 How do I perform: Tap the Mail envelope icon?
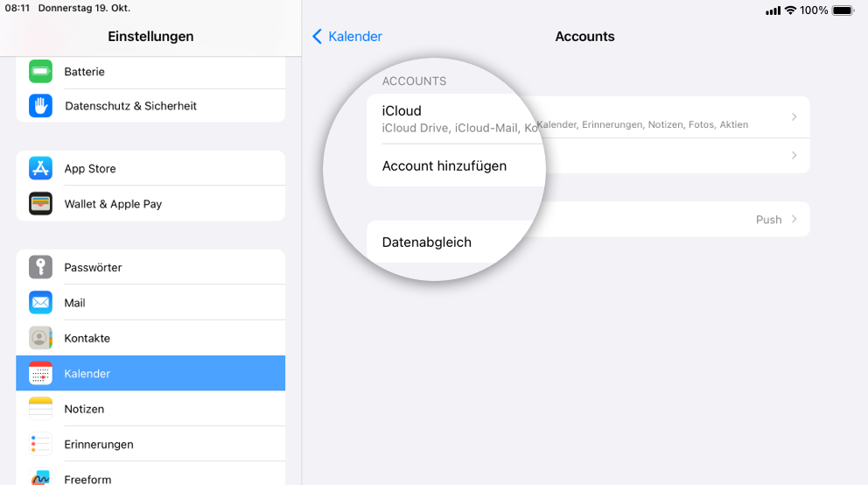(x=40, y=303)
